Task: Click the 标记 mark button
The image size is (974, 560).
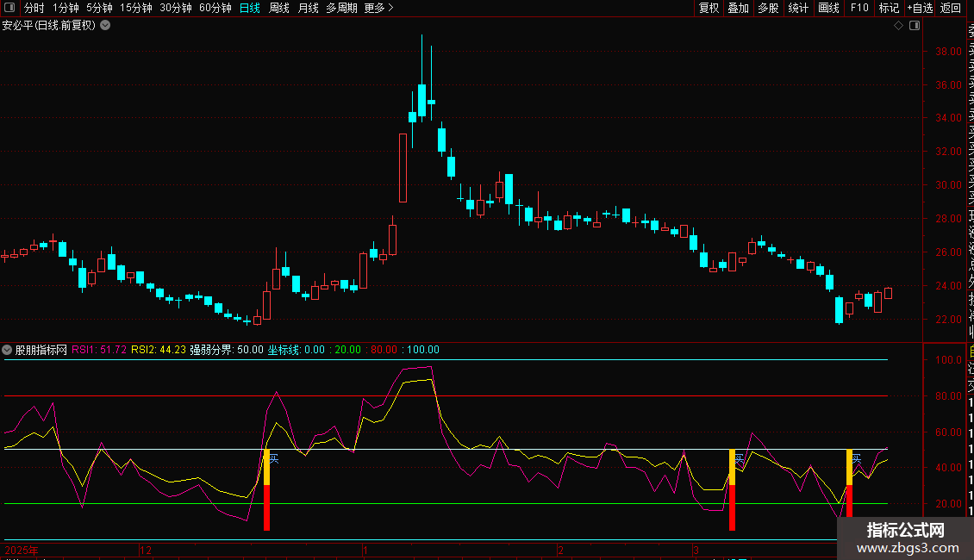Action: tap(889, 8)
